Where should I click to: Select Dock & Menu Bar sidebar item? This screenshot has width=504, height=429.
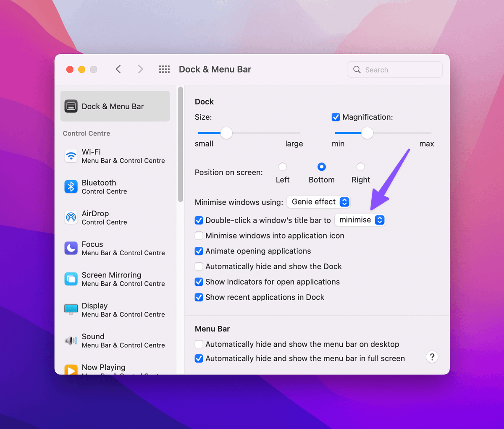pos(115,106)
